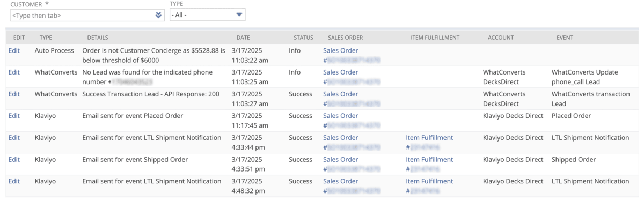This screenshot has width=644, height=208.
Task: Select 'Order is not Customer Concierge' details text
Action: tap(154, 55)
